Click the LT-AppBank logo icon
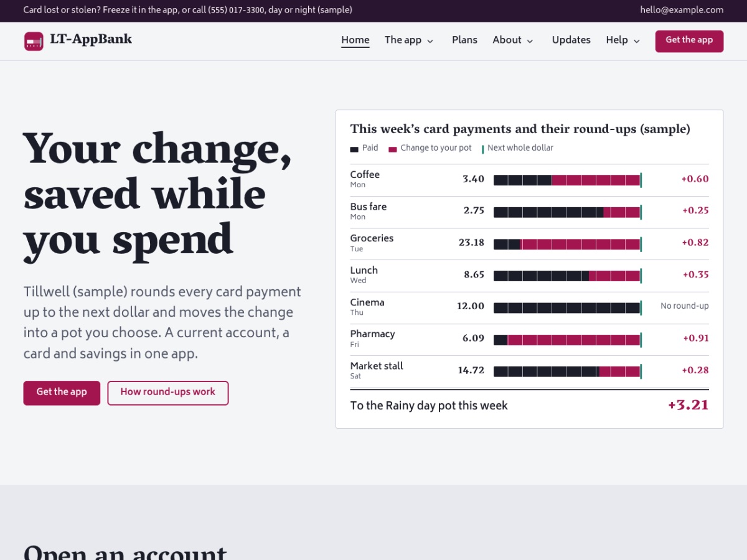Image resolution: width=747 pixels, height=560 pixels. tap(34, 41)
